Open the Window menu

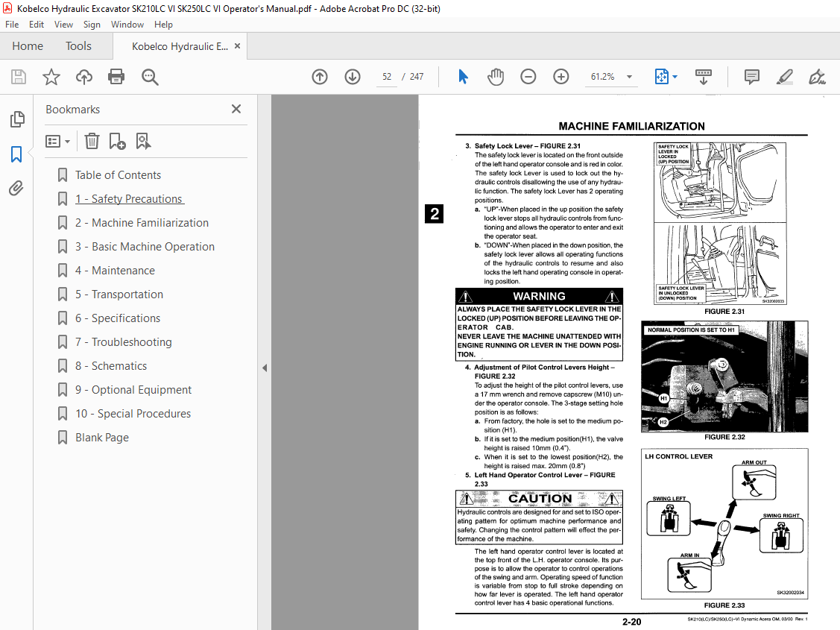tap(127, 25)
